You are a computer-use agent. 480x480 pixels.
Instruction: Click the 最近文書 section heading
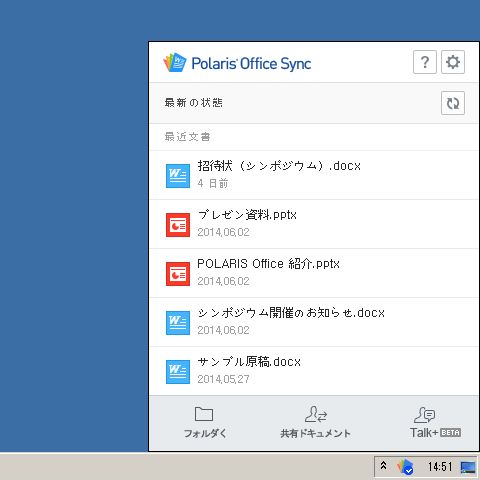(187, 137)
